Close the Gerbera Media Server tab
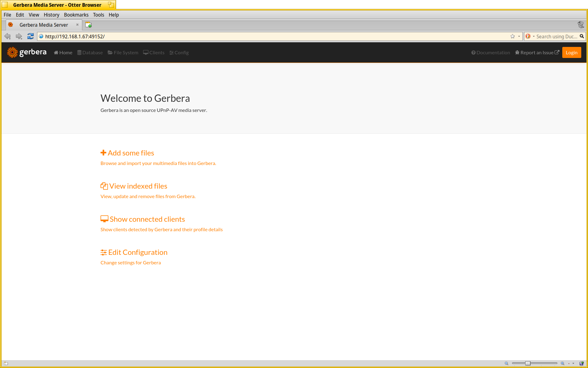This screenshot has height=368, width=588. (x=77, y=25)
